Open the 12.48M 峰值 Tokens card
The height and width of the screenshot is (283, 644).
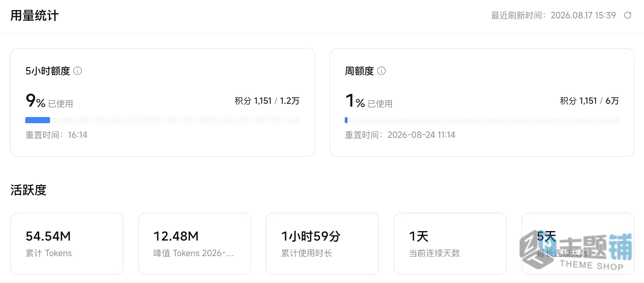[195, 244]
